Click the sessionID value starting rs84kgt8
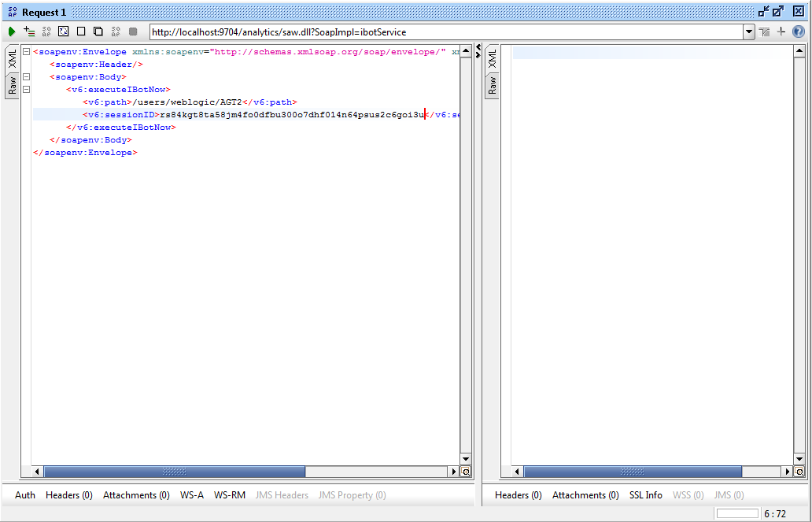812x522 pixels. tap(292, 115)
